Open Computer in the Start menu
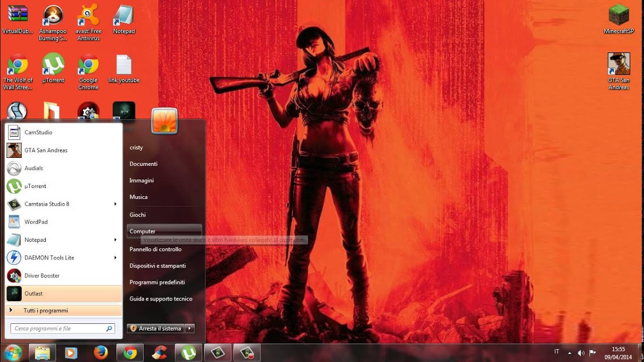The height and width of the screenshot is (362, 644). click(164, 231)
